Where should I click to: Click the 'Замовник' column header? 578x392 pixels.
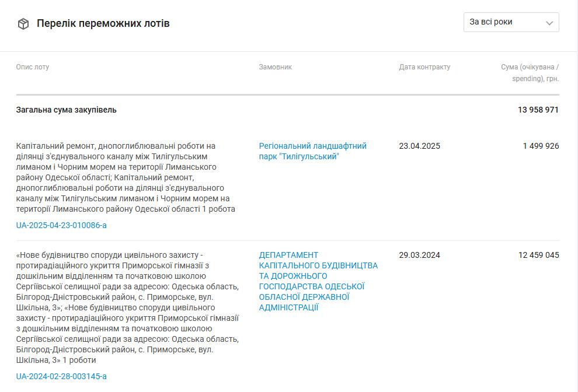(275, 67)
